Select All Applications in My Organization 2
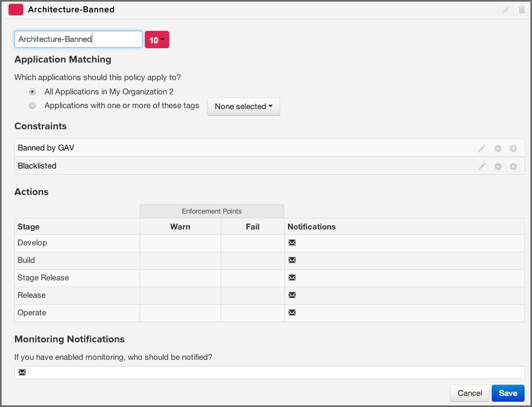The width and height of the screenshot is (532, 407). (32, 92)
